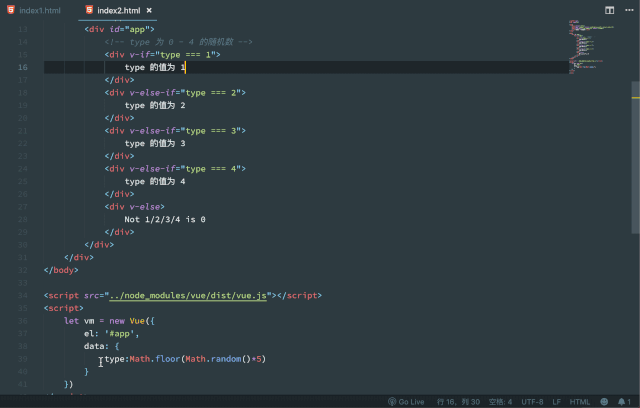
Task: Click line number 16 in the gutter
Action: pyautogui.click(x=23, y=67)
